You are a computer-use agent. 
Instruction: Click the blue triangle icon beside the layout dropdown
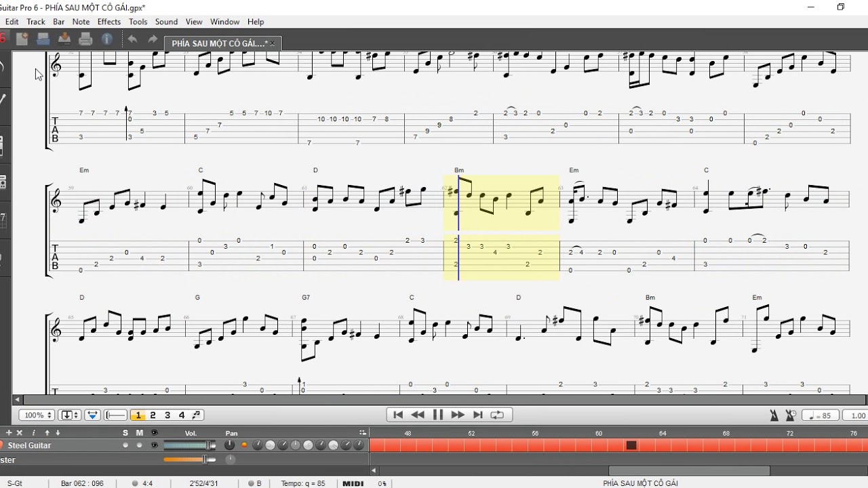93,415
